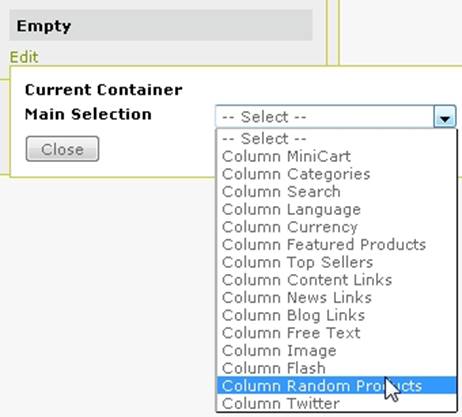The image size is (462, 417).
Task: Choose Column Currency entry
Action: [x=336, y=227]
